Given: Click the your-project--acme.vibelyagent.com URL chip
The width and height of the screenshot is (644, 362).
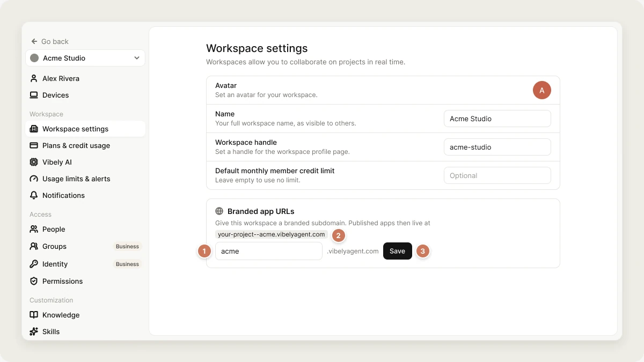Looking at the screenshot, I should coord(272,234).
